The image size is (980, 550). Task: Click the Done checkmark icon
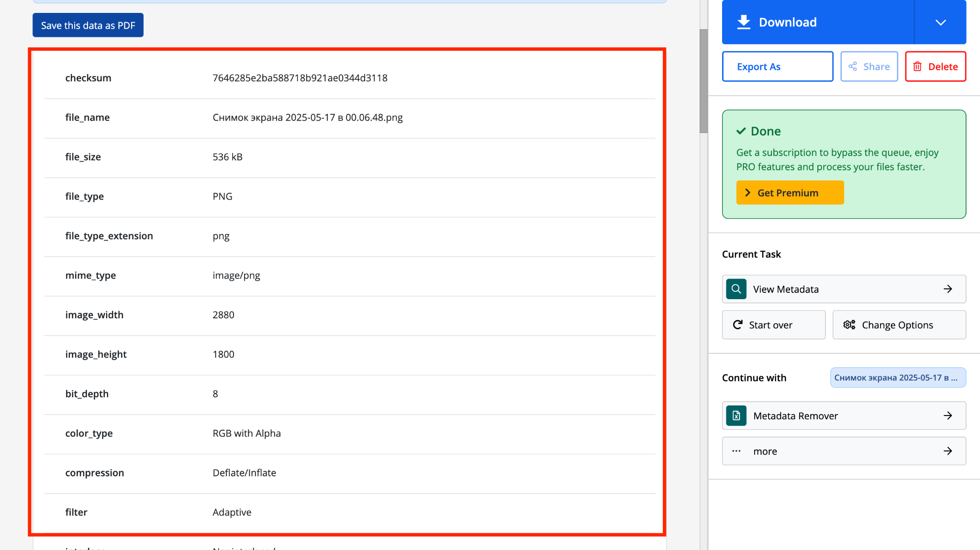click(x=741, y=131)
